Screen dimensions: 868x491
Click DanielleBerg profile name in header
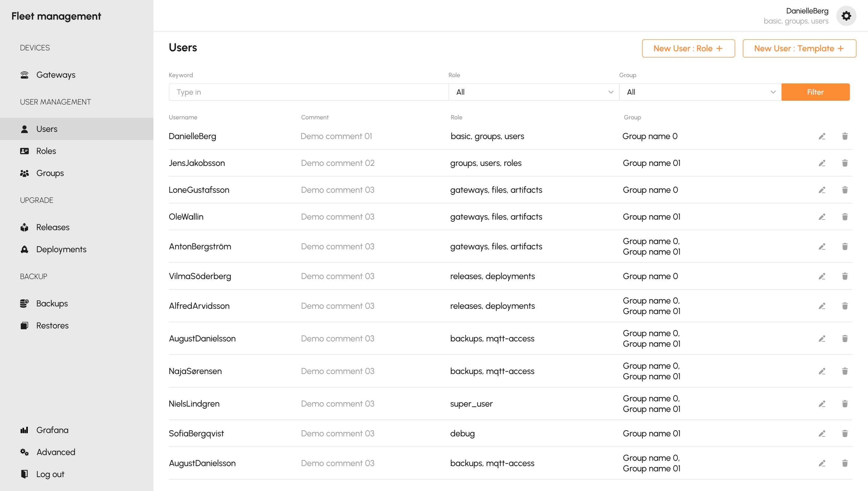(807, 11)
